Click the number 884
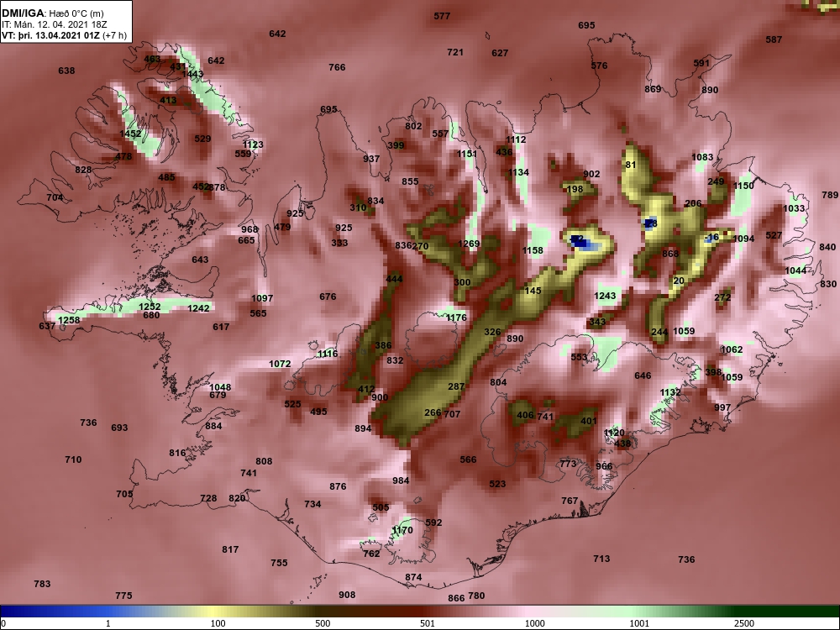The height and width of the screenshot is (630, 840). click(x=213, y=427)
